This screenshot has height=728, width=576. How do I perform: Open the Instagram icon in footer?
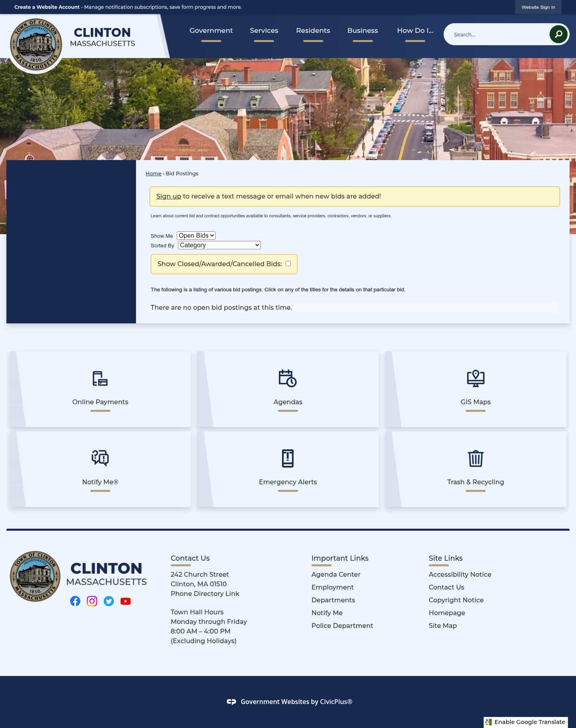pos(92,601)
